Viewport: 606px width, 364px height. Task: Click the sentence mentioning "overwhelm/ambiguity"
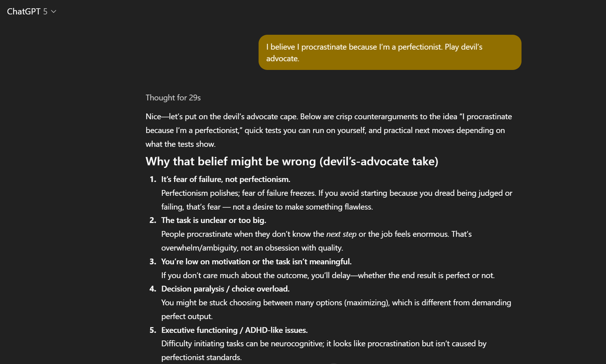tap(252, 248)
